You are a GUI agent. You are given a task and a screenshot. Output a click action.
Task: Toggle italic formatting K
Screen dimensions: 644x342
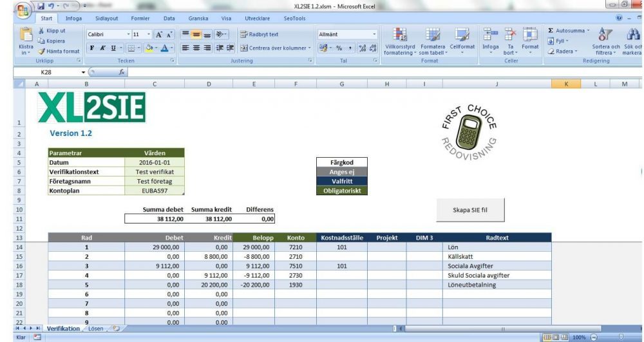coord(102,48)
